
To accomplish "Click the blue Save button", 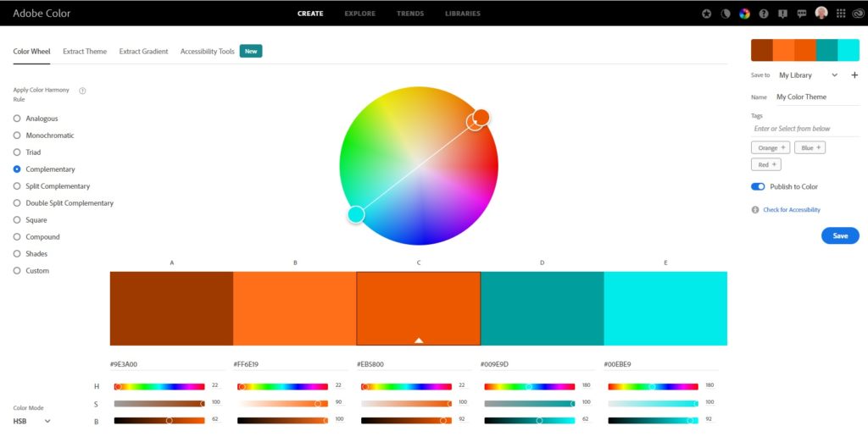I will coord(840,235).
